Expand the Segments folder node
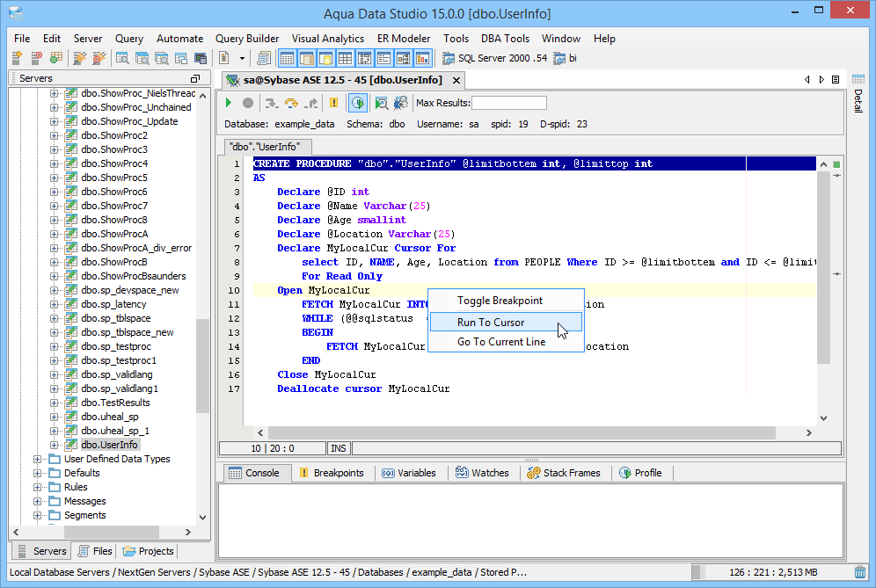This screenshot has width=876, height=588. point(37,515)
